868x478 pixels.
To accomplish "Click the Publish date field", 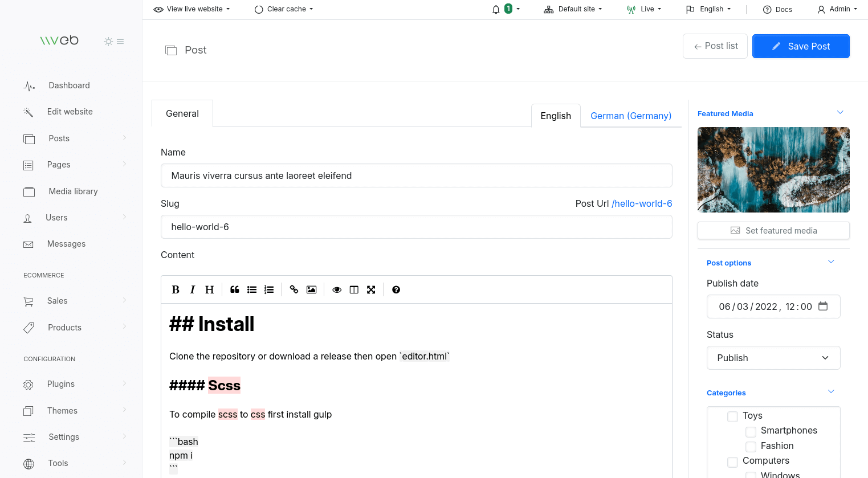I will (773, 307).
